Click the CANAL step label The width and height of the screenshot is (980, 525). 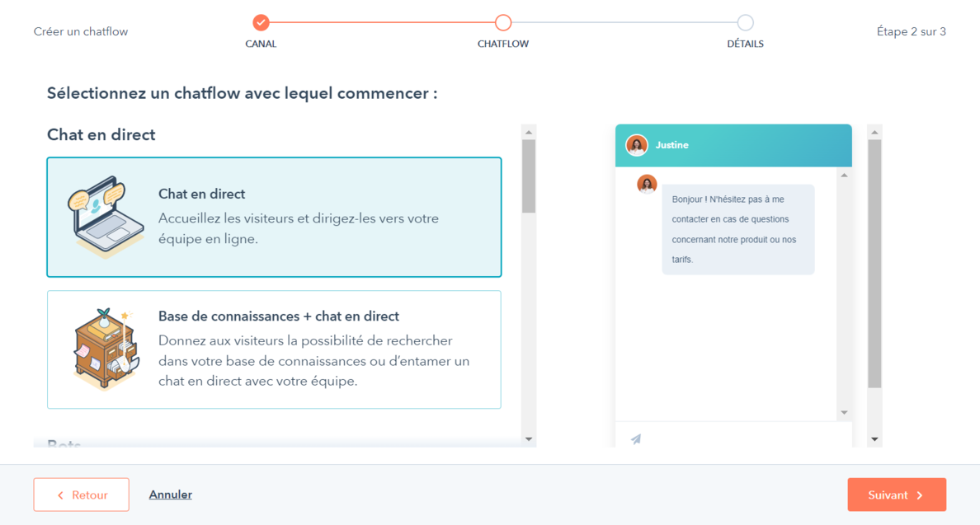[x=261, y=44]
